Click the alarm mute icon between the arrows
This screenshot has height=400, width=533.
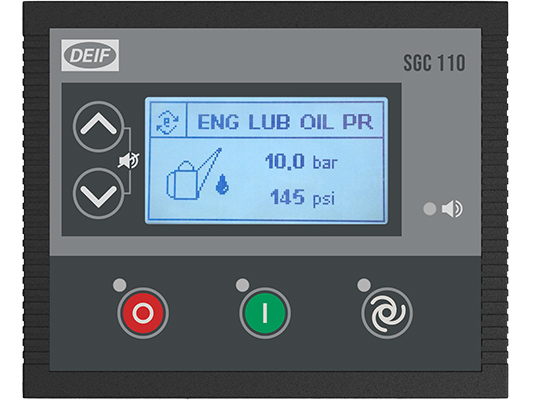click(x=128, y=160)
